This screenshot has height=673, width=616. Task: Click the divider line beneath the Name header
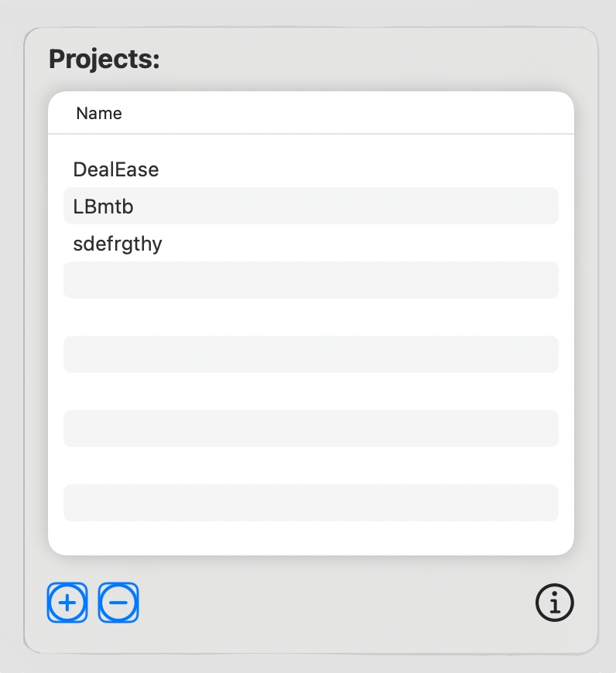(310, 134)
